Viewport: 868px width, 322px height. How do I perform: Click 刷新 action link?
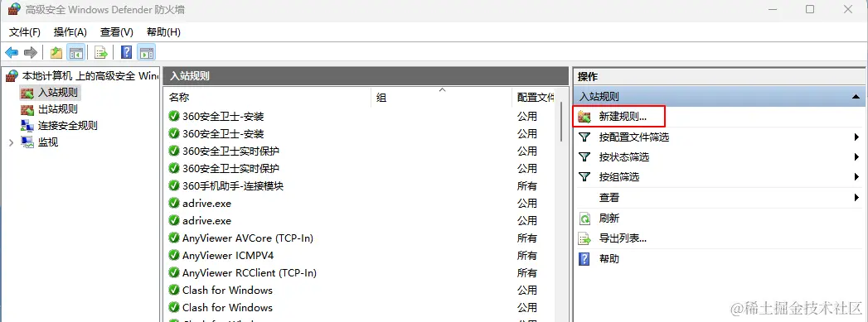[609, 219]
